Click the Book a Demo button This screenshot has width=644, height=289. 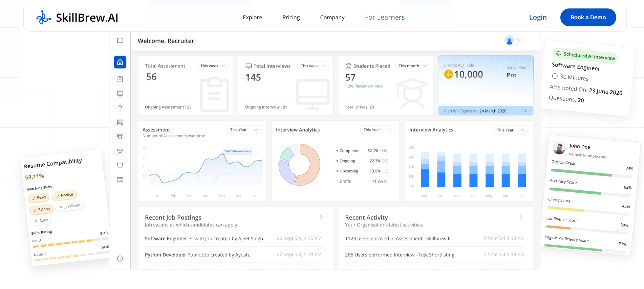(588, 17)
